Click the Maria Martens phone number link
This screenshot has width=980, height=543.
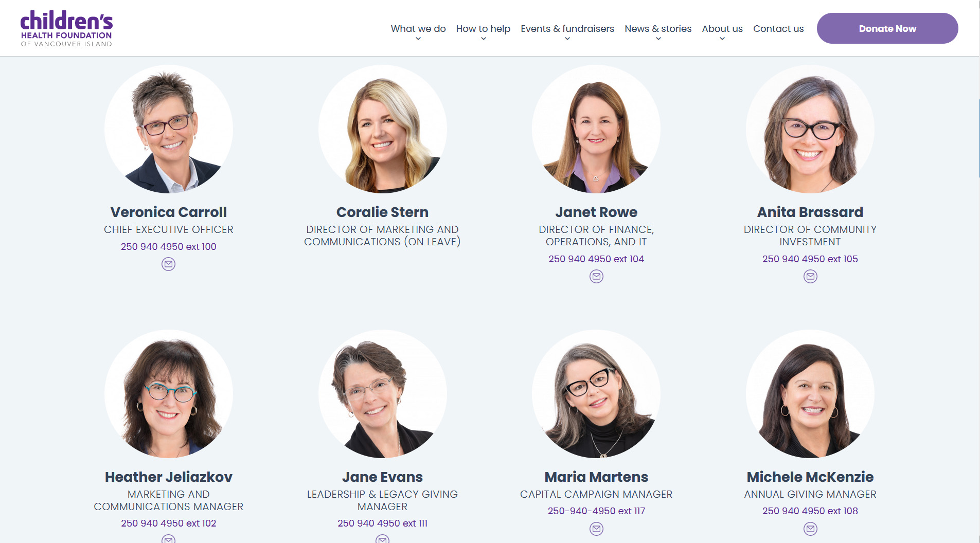[x=596, y=511]
